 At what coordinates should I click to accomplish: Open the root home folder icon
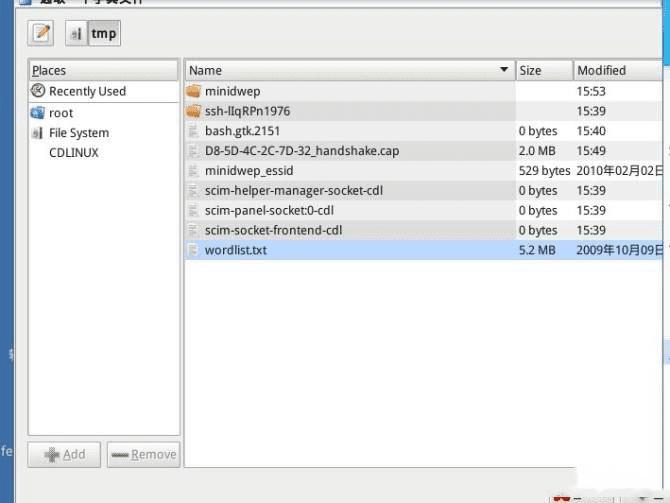pos(38,113)
